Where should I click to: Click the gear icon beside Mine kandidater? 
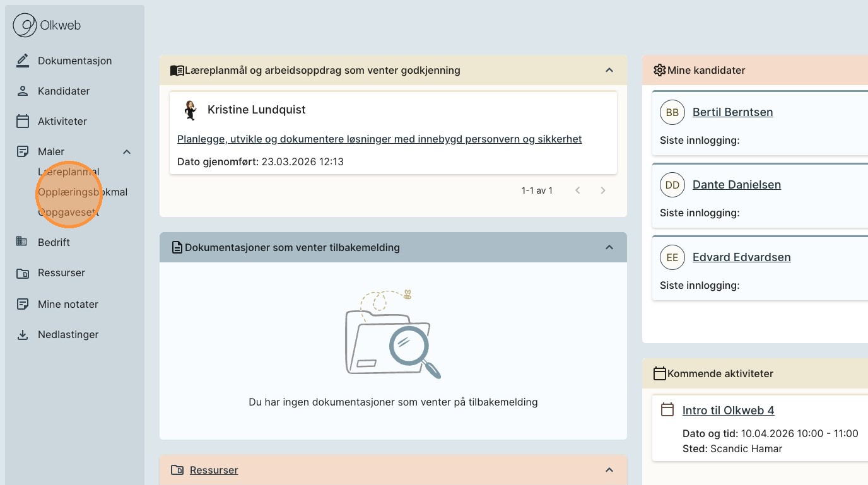(659, 70)
